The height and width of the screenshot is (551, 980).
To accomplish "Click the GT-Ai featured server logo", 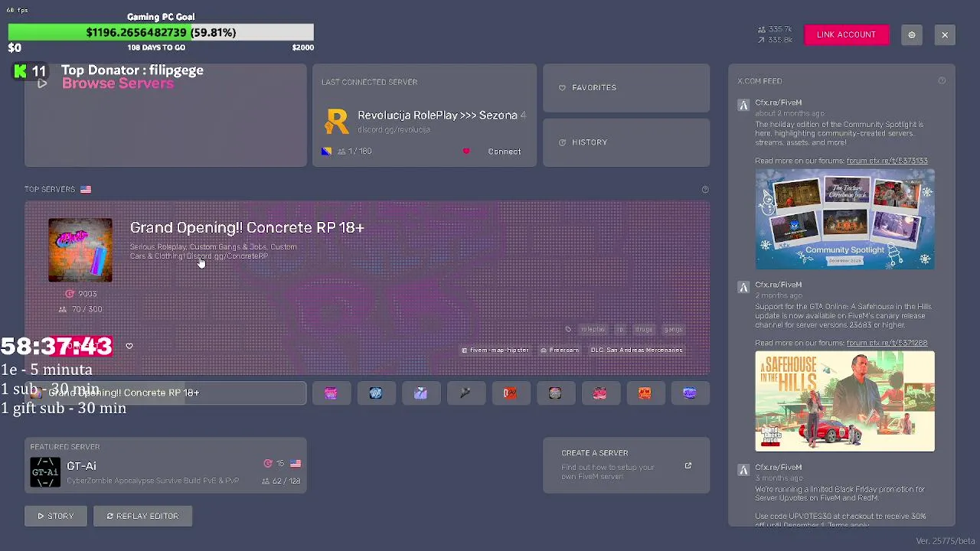I will (x=45, y=472).
